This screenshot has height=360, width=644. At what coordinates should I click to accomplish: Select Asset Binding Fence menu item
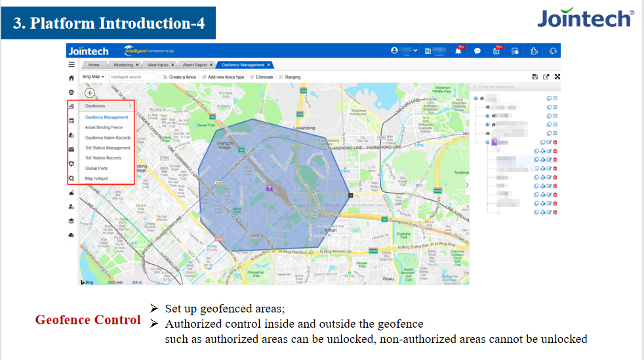(x=104, y=127)
